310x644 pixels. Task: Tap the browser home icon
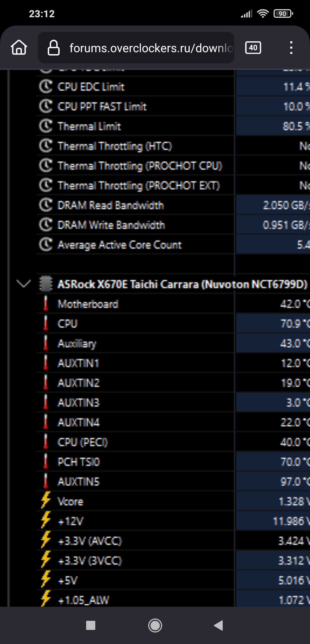[19, 48]
